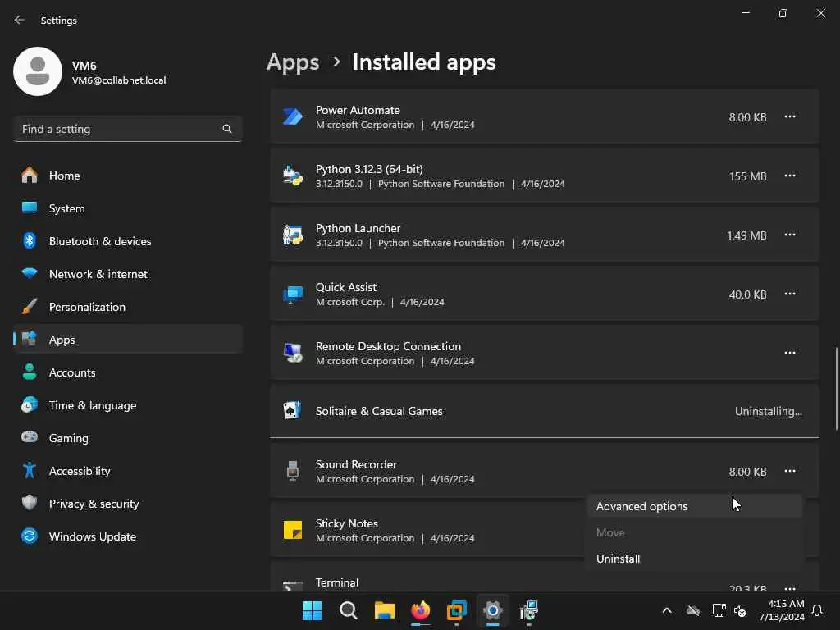Click the Sound Recorder app icon
Screen dimensions: 840x630
pyautogui.click(x=293, y=471)
